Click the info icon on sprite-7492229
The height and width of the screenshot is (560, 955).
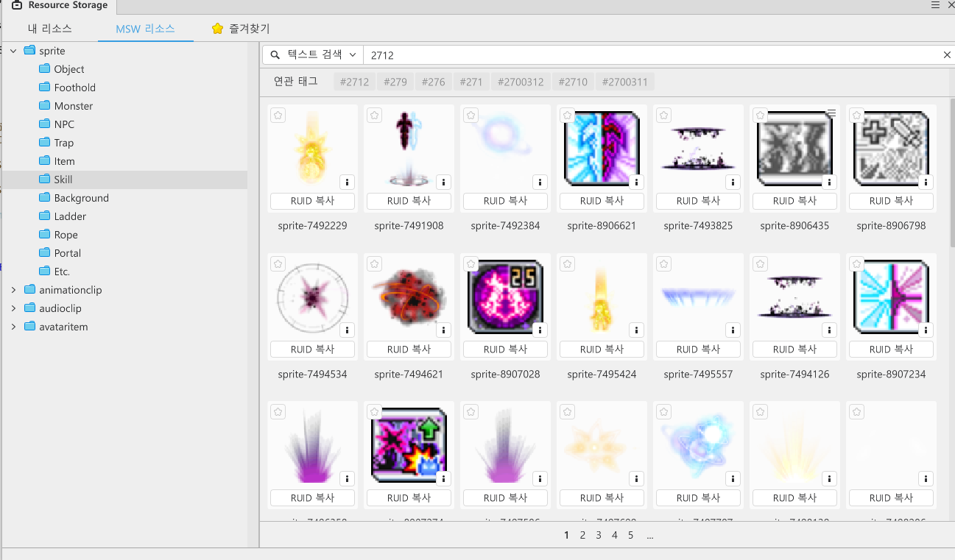pos(347,182)
